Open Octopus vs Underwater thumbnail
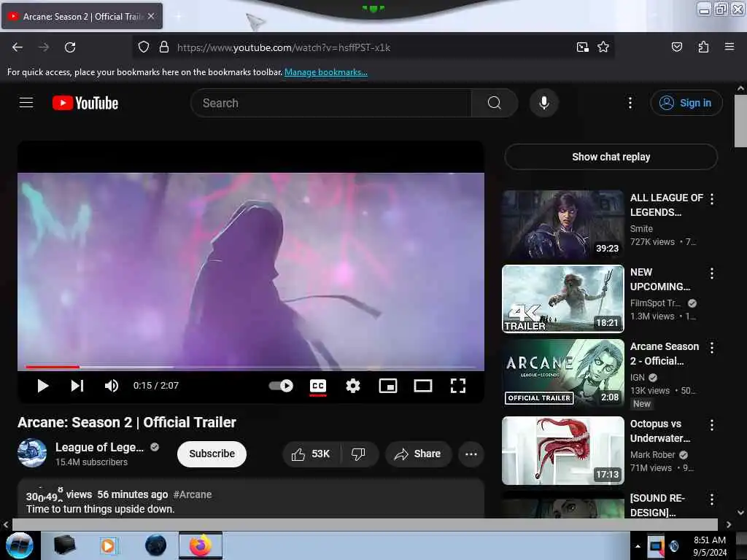 562,451
